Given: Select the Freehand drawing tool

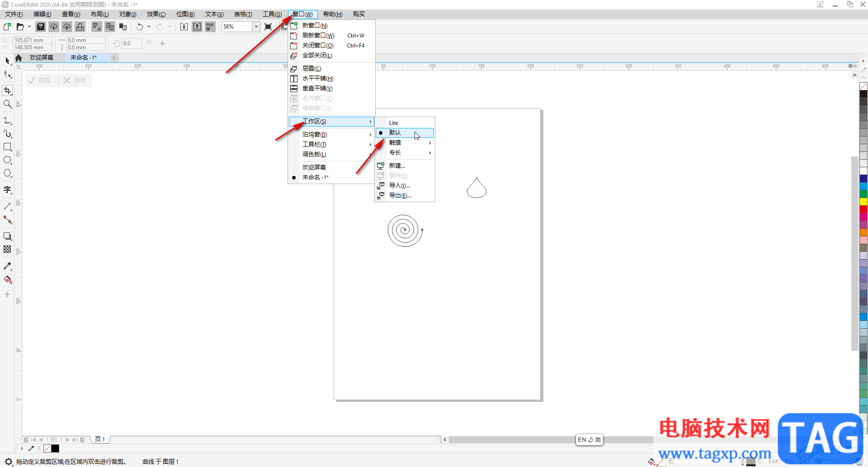Looking at the screenshot, I should pos(7,121).
